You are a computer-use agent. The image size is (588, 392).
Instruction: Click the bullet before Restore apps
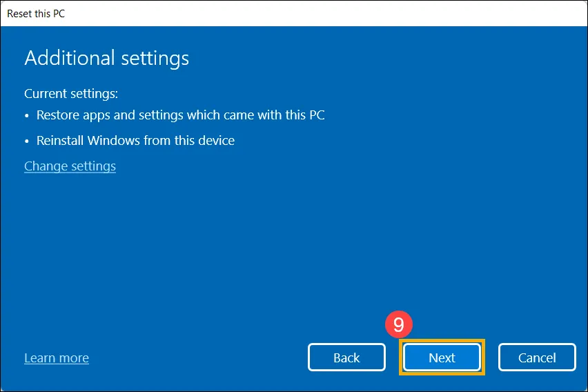click(x=28, y=116)
